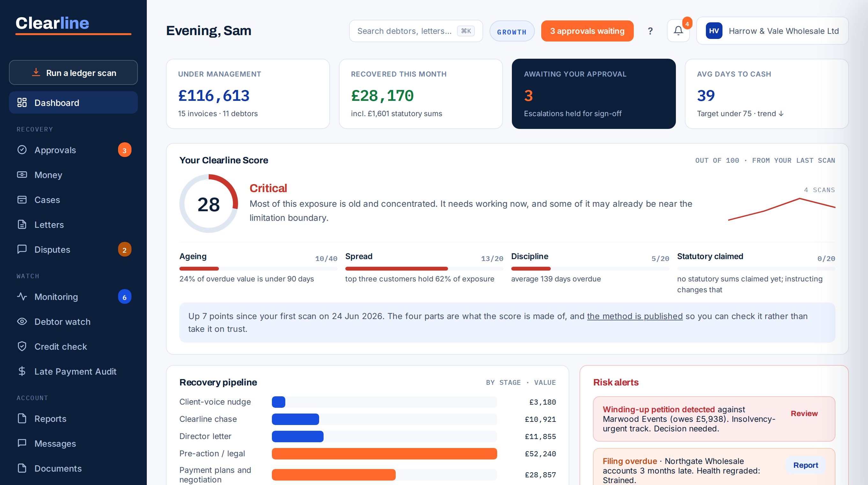Open help via the question mark icon
Screen dimensions: 868x485
(650, 31)
